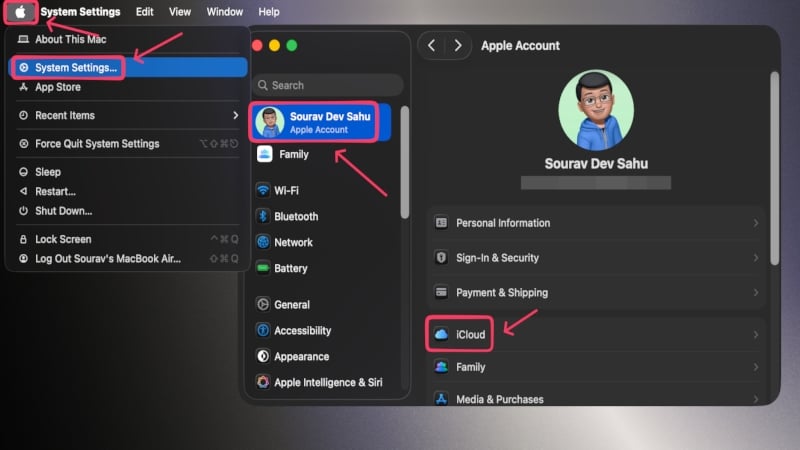Click the small avatar in sidebar

click(269, 122)
